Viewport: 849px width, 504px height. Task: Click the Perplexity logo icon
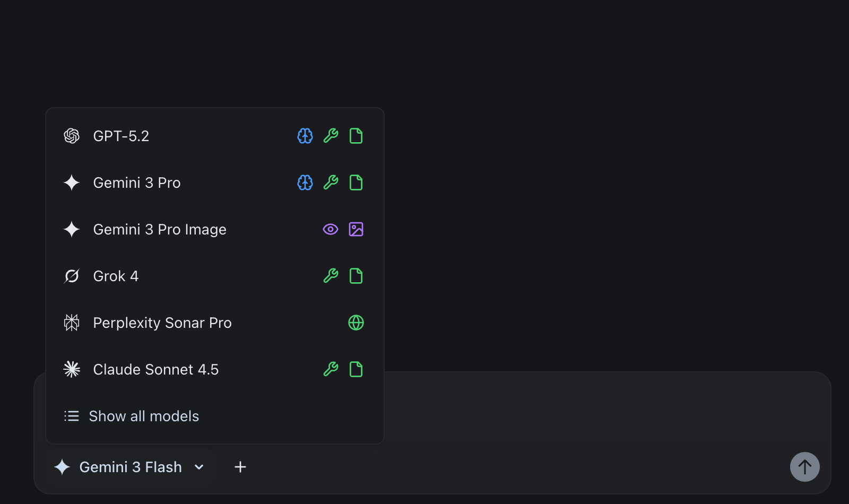pyautogui.click(x=72, y=323)
